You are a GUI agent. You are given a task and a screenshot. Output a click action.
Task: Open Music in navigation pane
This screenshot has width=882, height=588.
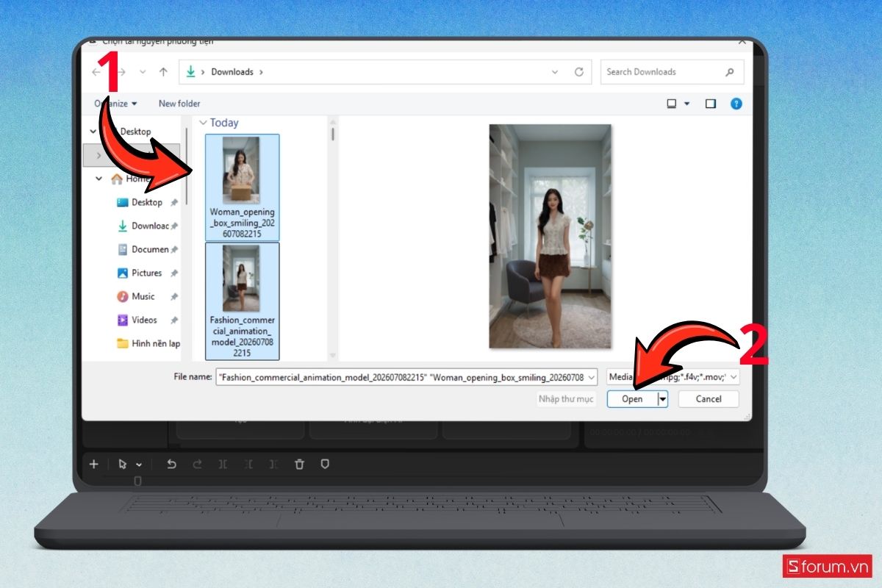(x=143, y=296)
